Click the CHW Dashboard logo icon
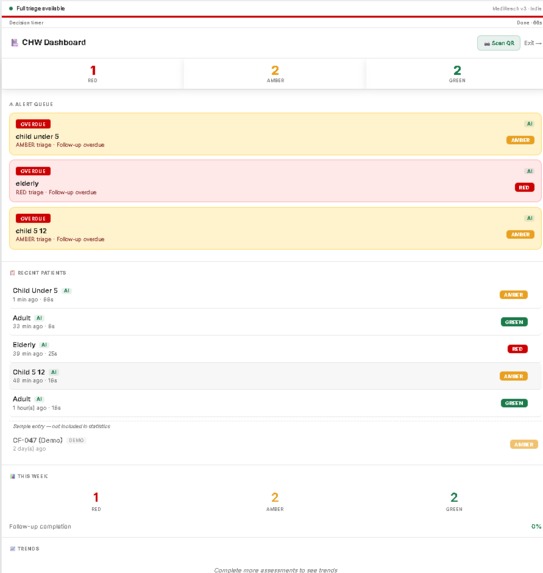Screen dimensions: 543x573 14,43
